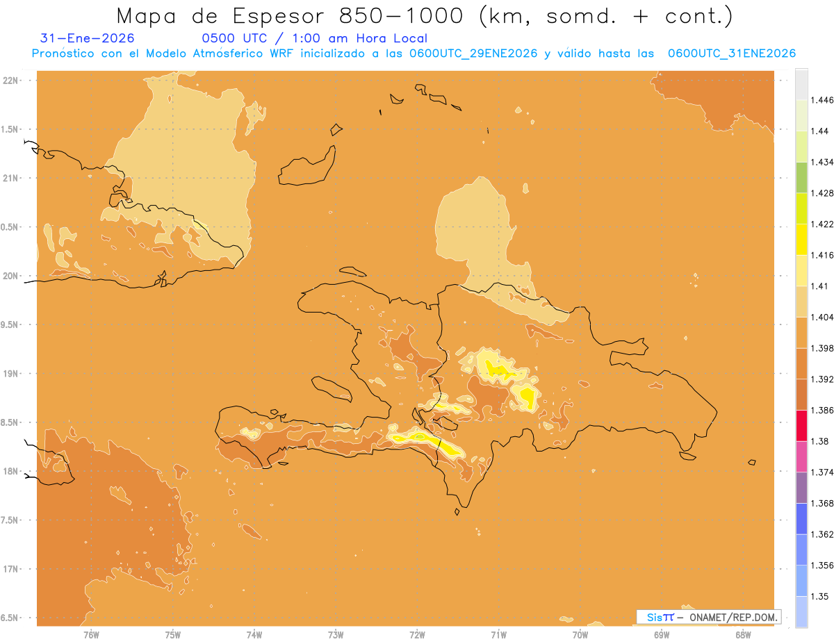The width and height of the screenshot is (834, 644).
Task: Click the legend value 1.404
Action: [x=821, y=317]
